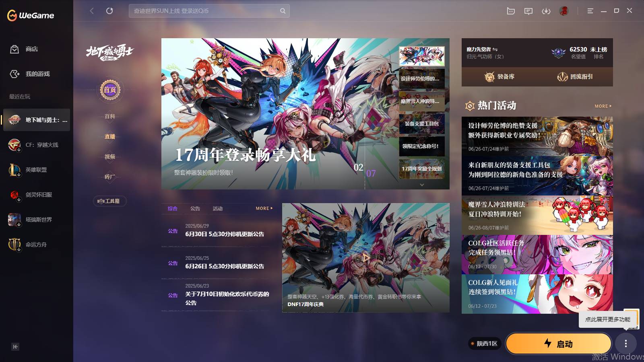Open the folder icon in top bar
Screen dimensions: 644x362
pyautogui.click(x=511, y=11)
